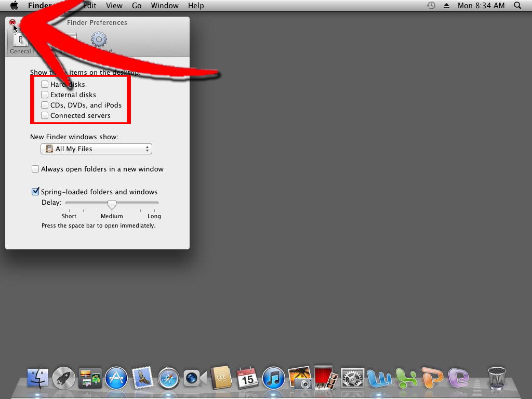
Task: Open the New Finder windows show dropdown
Action: pyautogui.click(x=96, y=149)
